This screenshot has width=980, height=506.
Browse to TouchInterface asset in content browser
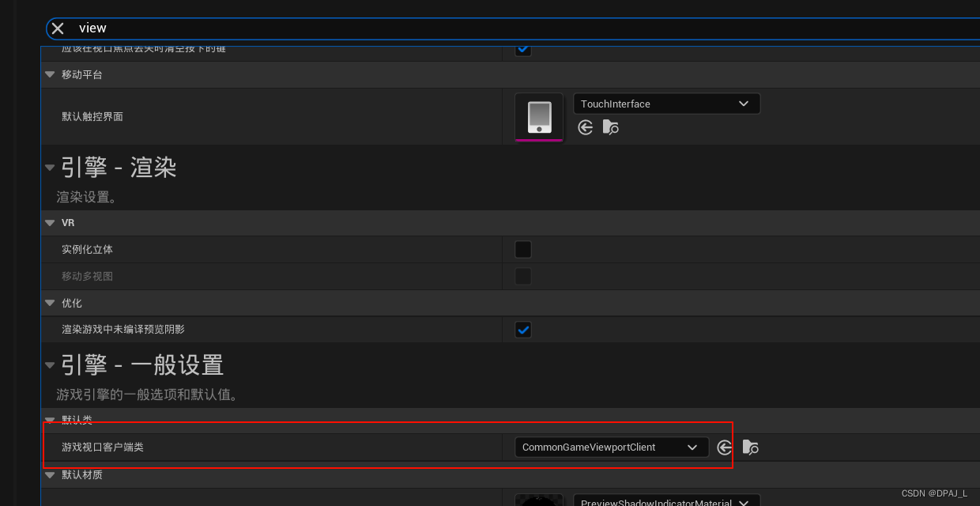610,127
